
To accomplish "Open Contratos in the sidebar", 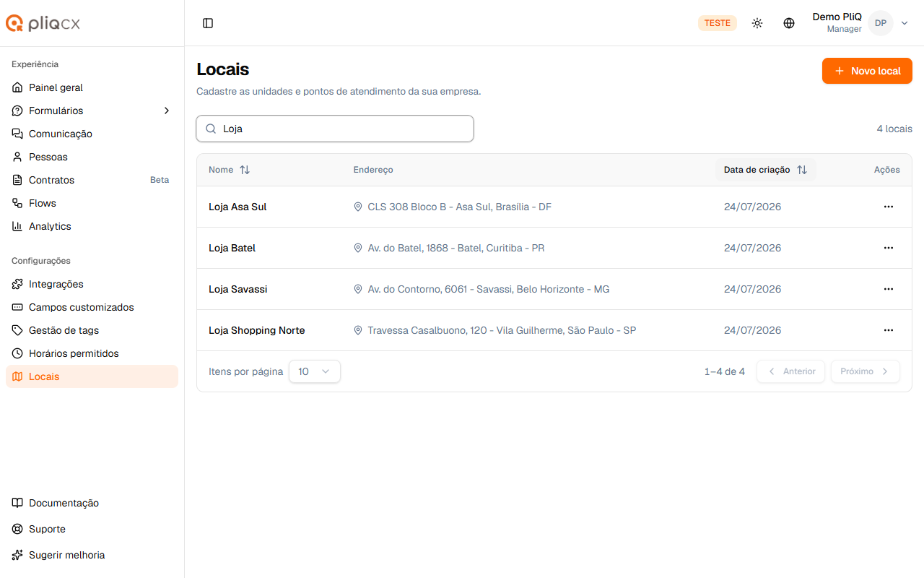I will click(x=92, y=180).
